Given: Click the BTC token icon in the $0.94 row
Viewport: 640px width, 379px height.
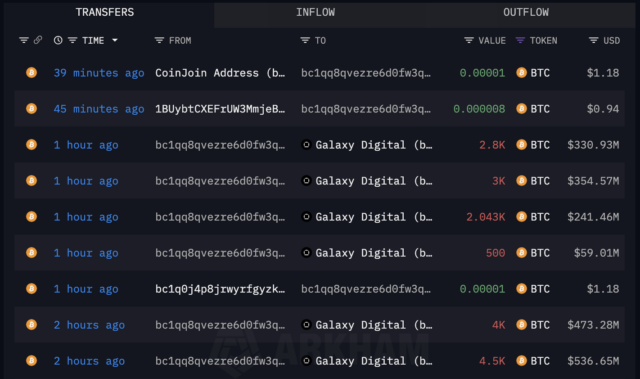Looking at the screenshot, I should pyautogui.click(x=521, y=109).
